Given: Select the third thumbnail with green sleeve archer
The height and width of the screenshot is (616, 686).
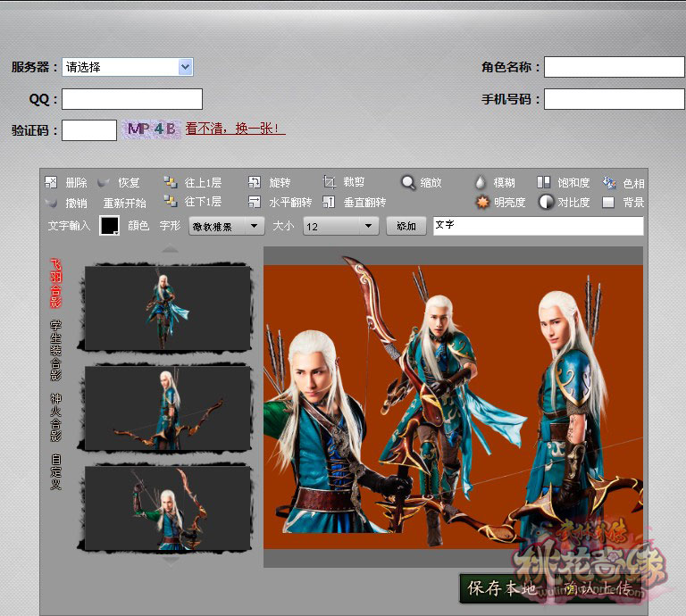Looking at the screenshot, I should pos(168,508).
